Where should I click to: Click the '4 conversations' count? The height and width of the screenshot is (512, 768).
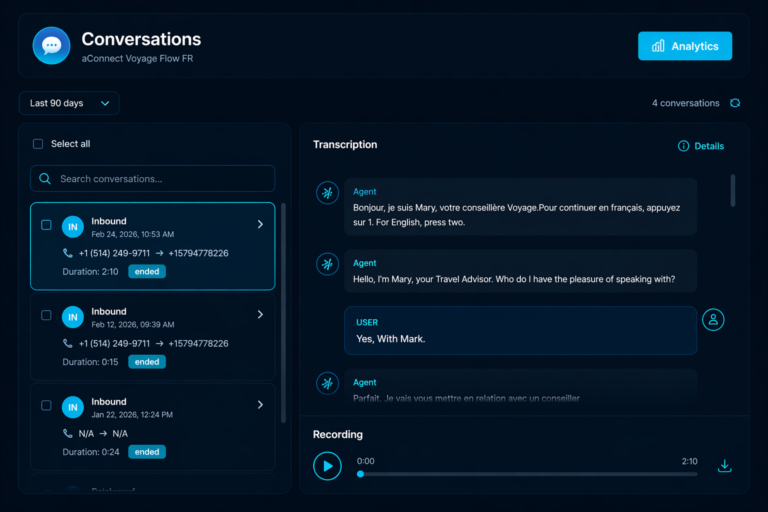point(685,103)
